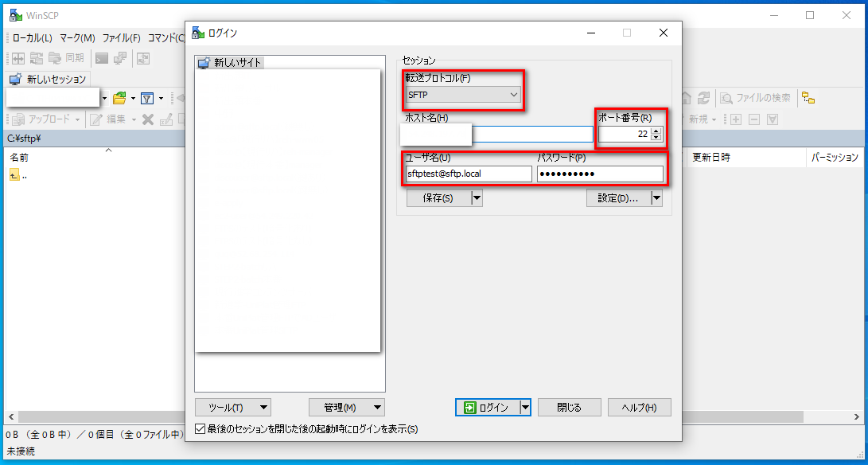Expand the 保存(S) button dropdown arrow

(x=477, y=198)
